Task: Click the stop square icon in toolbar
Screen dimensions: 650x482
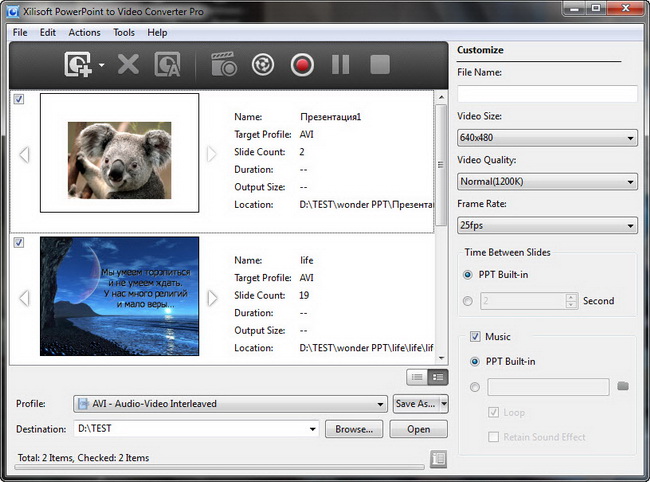Action: click(x=380, y=66)
